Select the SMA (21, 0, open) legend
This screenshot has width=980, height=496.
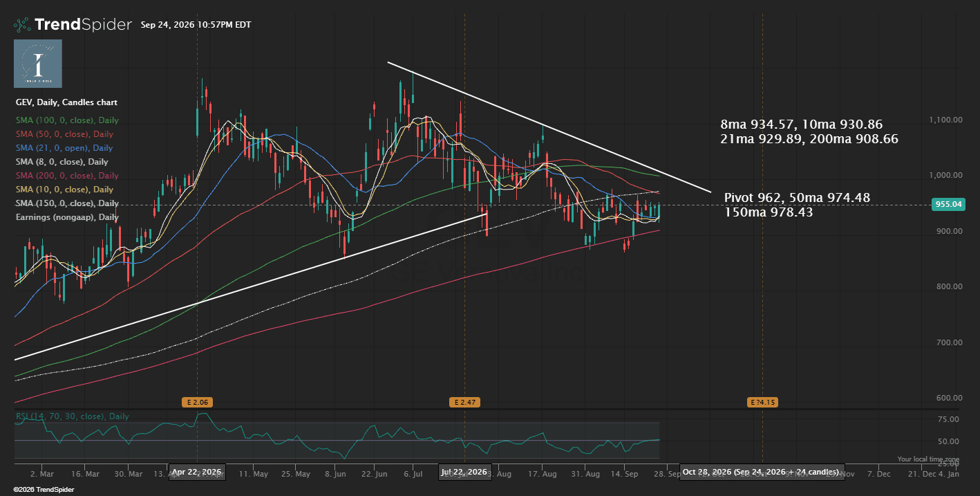[x=64, y=148]
